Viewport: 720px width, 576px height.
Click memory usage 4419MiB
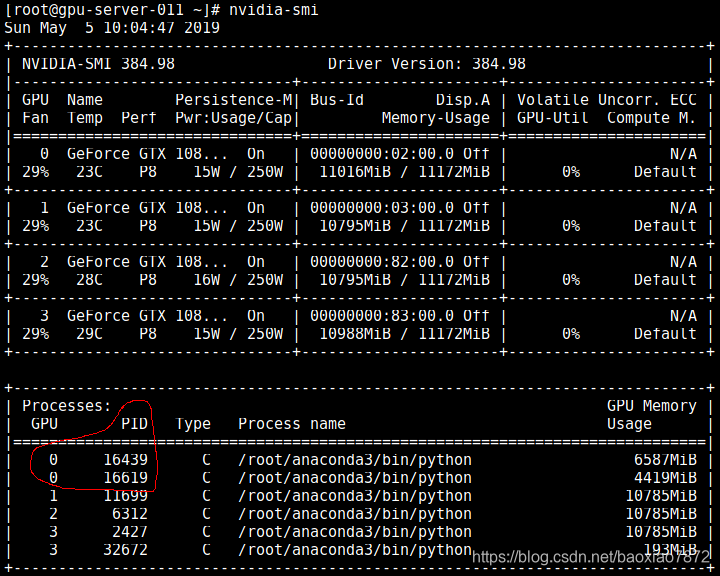[x=665, y=478]
